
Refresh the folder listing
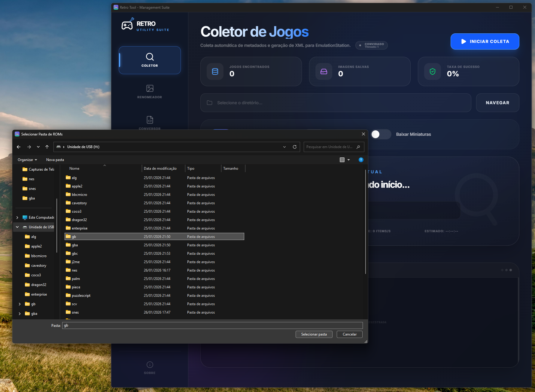click(x=294, y=147)
